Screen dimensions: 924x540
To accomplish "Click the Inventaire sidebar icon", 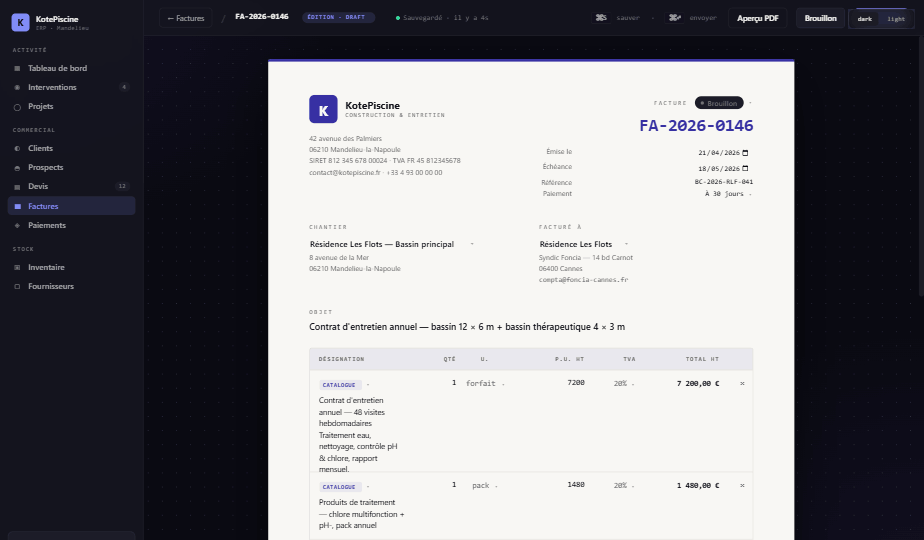I will pyautogui.click(x=17, y=268).
